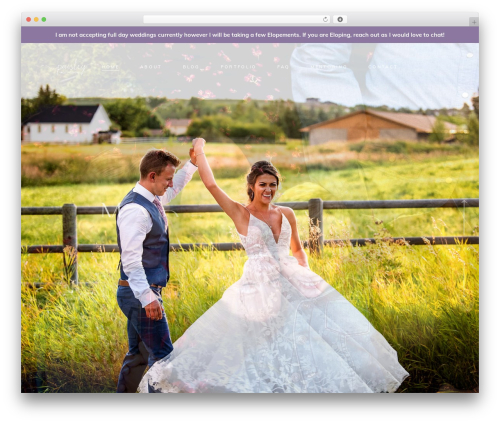Screen dimensions: 500x423
Task: Click the purple elopements announcement banner
Action: (250, 35)
